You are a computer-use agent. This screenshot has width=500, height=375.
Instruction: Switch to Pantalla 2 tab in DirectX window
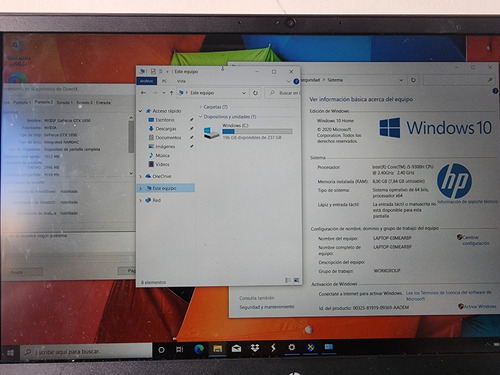coord(44,102)
